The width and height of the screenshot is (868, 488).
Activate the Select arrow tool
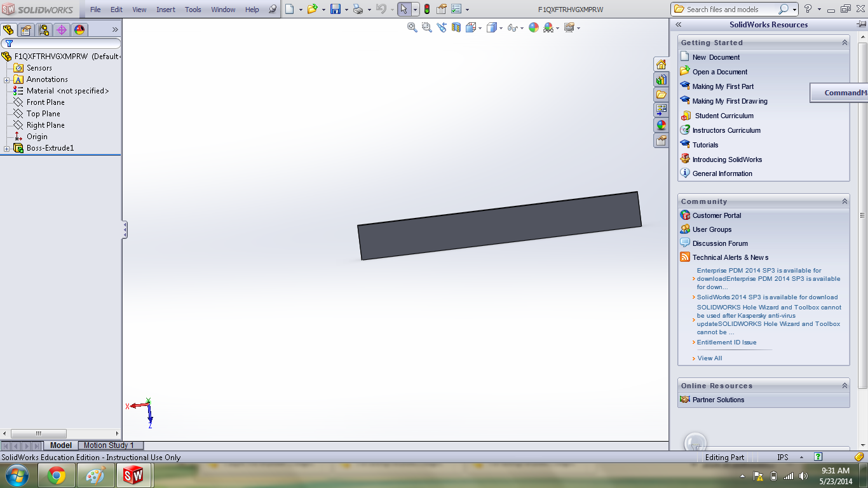(404, 9)
